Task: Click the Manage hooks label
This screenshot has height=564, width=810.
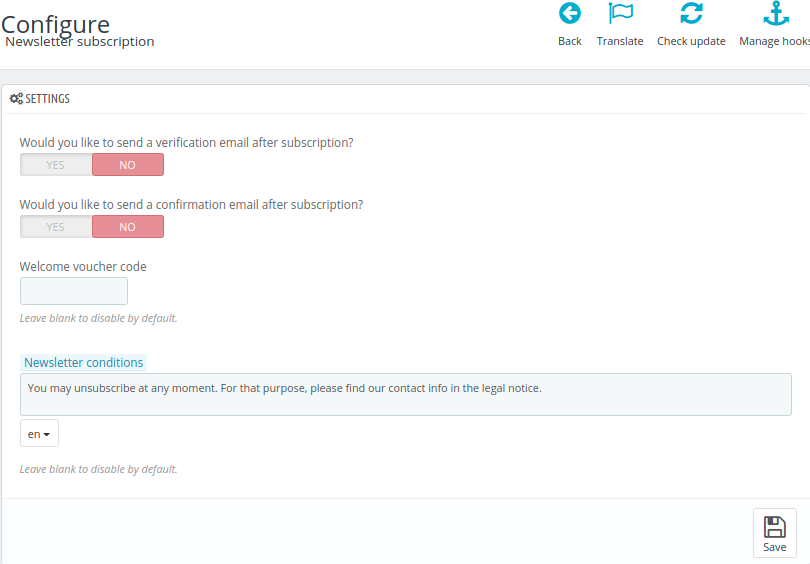Action: click(774, 41)
